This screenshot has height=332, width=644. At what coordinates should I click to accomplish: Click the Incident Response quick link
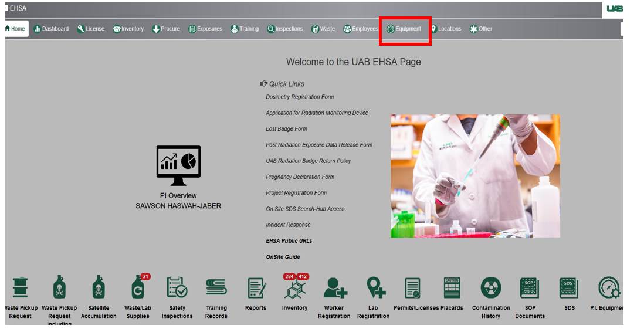[288, 225]
